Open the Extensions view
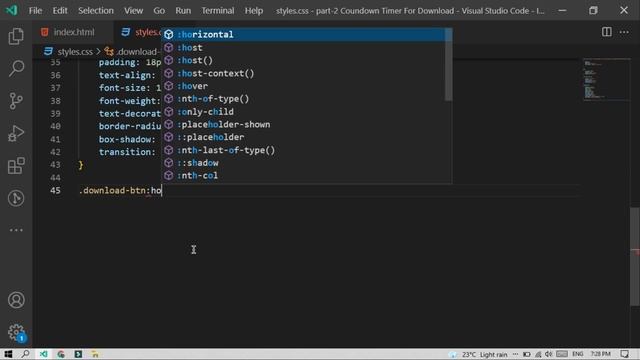The width and height of the screenshot is (640, 360). (x=16, y=166)
